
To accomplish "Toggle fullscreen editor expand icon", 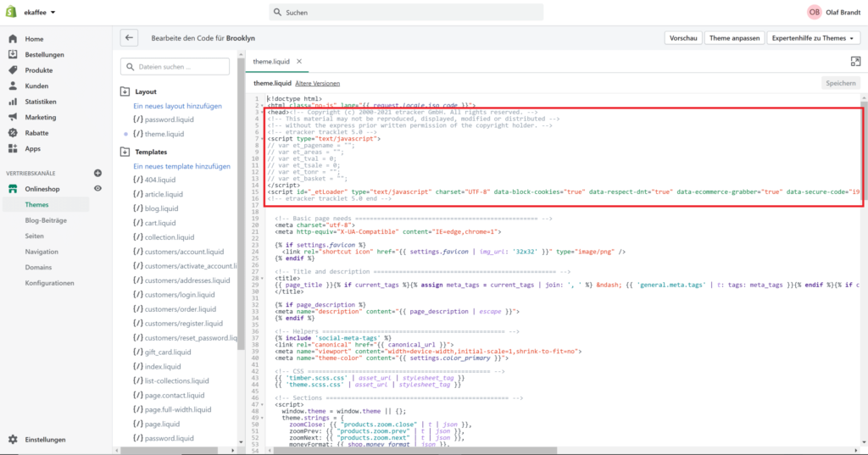I will (855, 62).
